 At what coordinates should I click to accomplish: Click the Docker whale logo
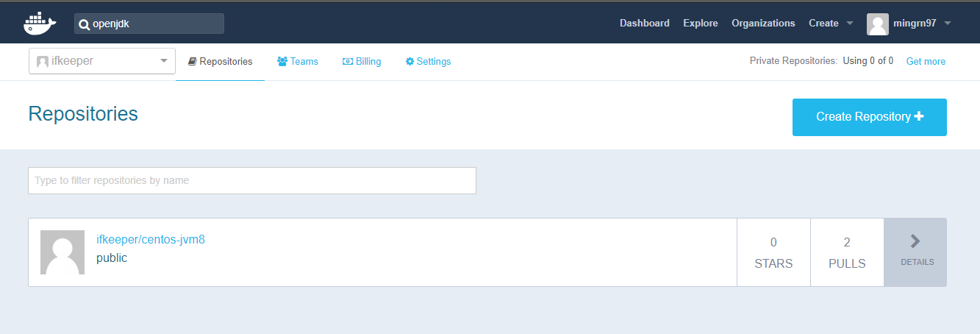click(x=40, y=24)
